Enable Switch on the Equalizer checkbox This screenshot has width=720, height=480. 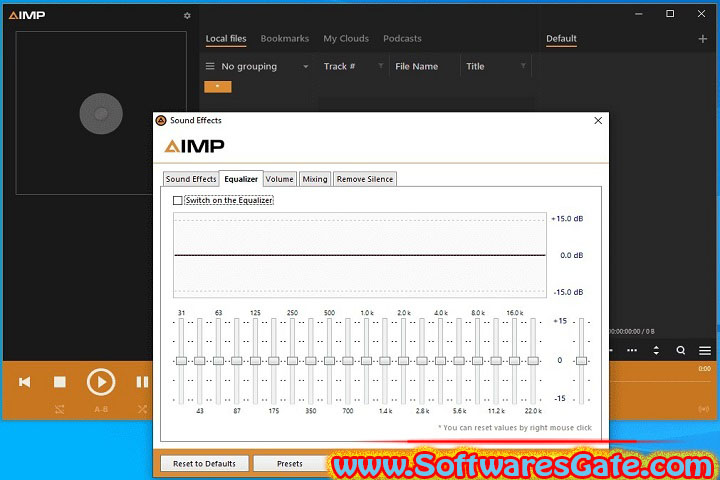click(x=178, y=200)
